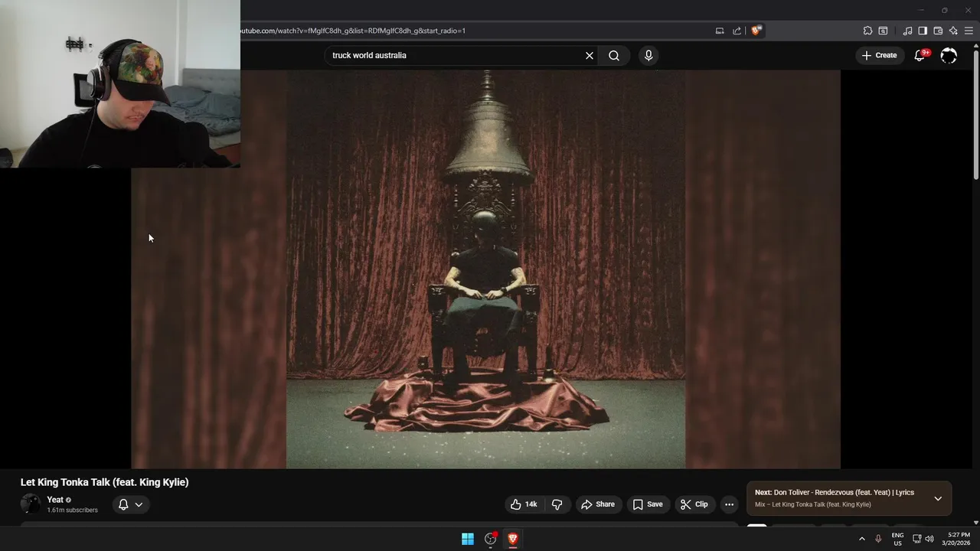
Task: Click the install/cast screen icon in address bar
Action: pos(720,31)
